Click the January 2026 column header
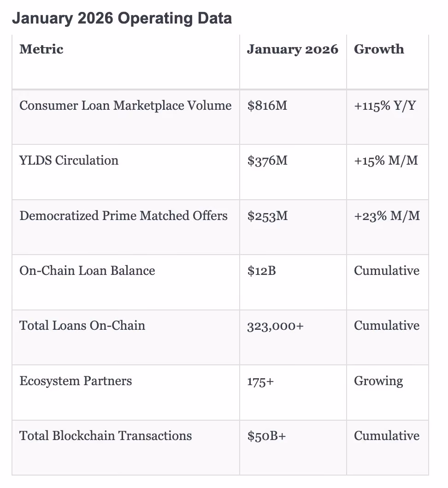Image resolution: width=448 pixels, height=488 pixels. [293, 49]
